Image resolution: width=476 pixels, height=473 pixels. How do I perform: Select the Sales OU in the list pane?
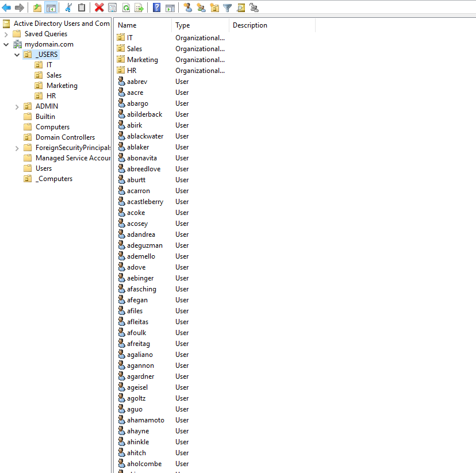point(135,49)
